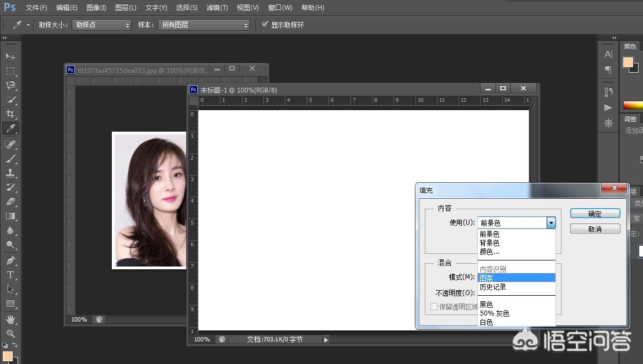Image resolution: width=643 pixels, height=364 pixels.
Task: Open the 滤镜 menu
Action: [x=217, y=7]
